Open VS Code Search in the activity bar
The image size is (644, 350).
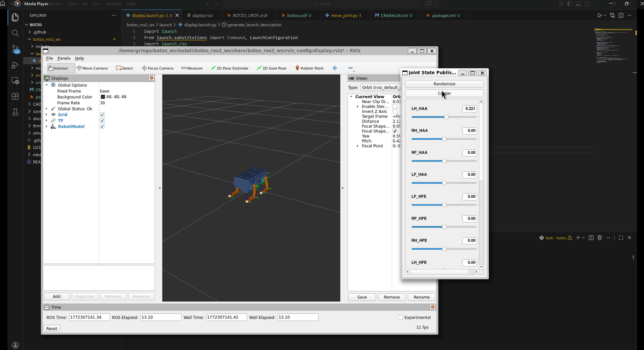[x=15, y=33]
